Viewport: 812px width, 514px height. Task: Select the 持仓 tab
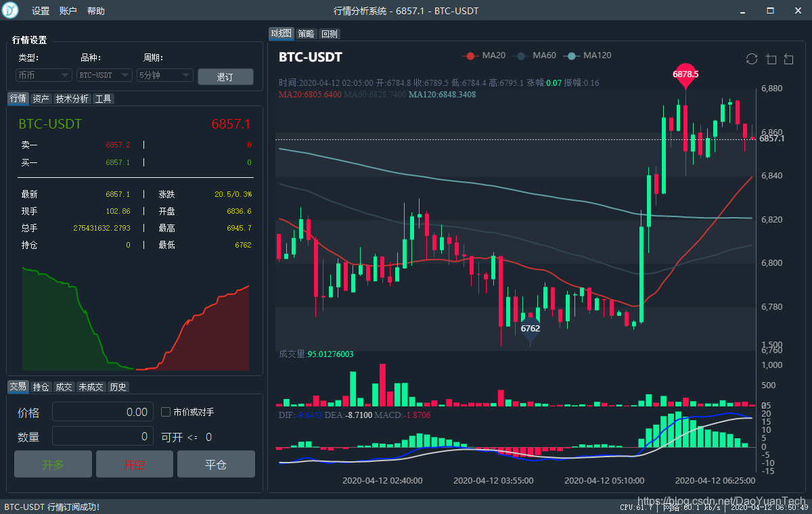tap(41, 387)
